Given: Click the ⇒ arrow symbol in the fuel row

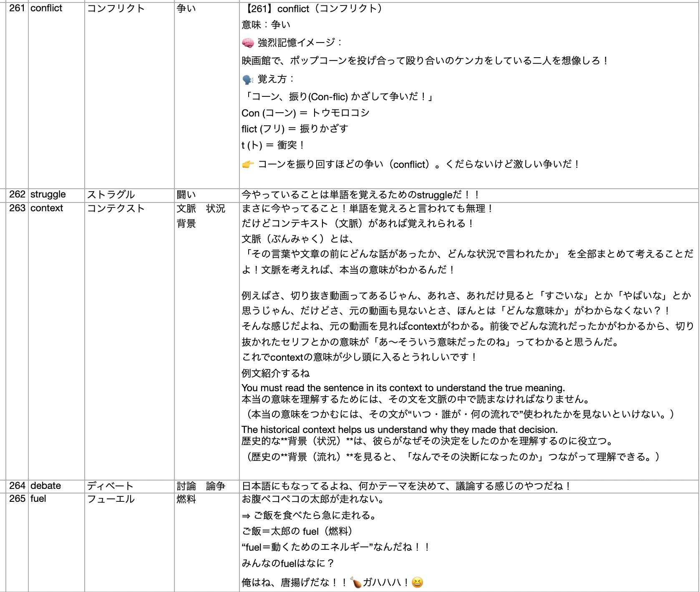Looking at the screenshot, I should (x=247, y=516).
